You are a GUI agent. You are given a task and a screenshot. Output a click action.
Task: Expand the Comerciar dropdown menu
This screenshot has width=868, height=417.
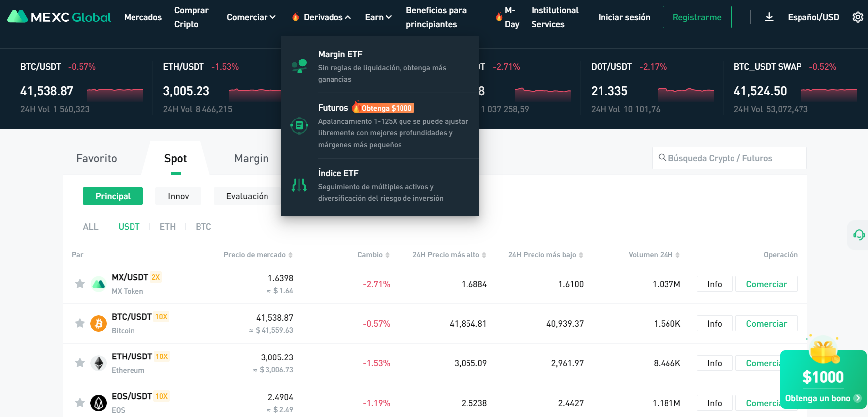251,17
